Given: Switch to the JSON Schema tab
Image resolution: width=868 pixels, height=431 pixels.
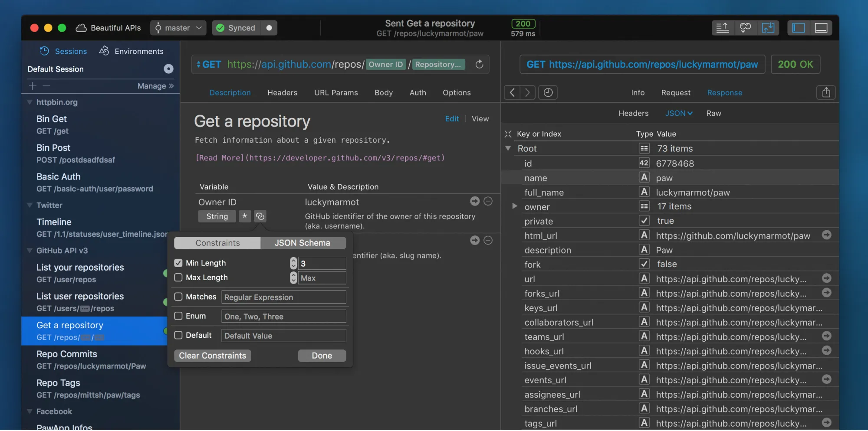Looking at the screenshot, I should pyautogui.click(x=302, y=243).
